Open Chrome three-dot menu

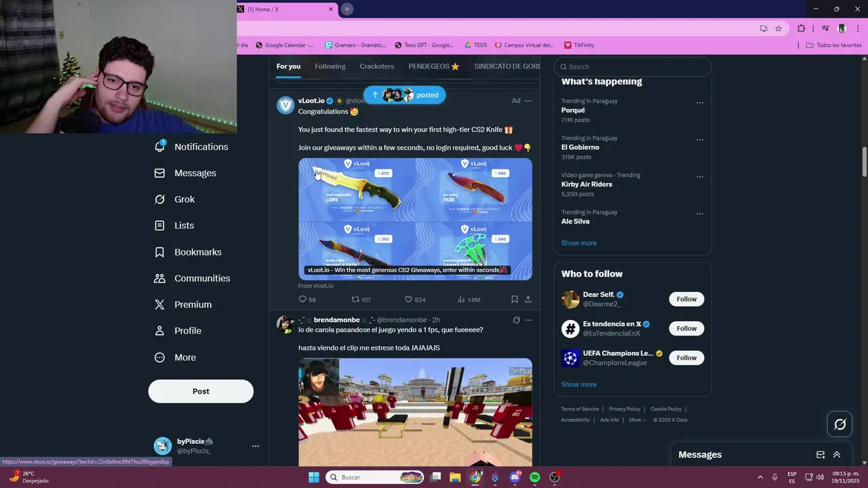coord(859,28)
